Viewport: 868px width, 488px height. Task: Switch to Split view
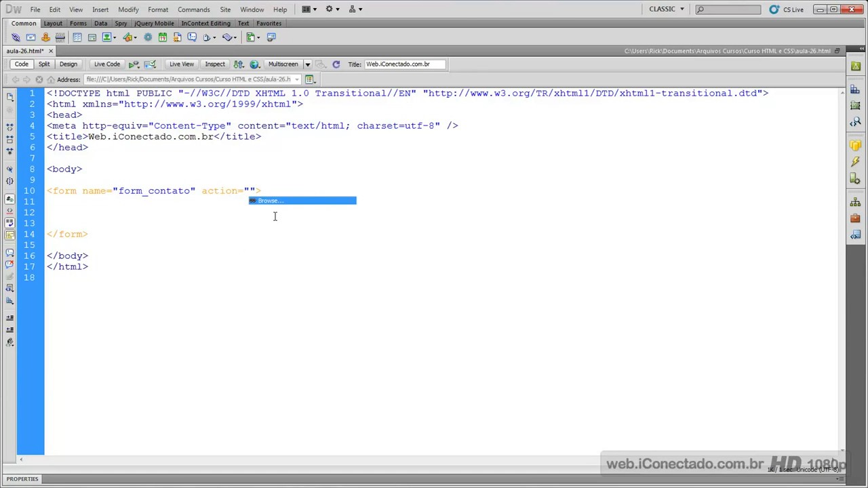pos(44,64)
